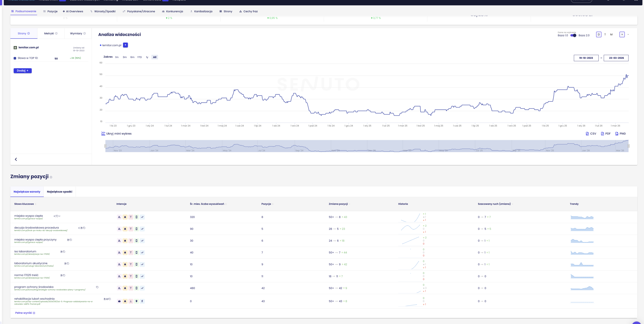Click the basket intent icon in rehabilitacja luboń wschodnia row
644x324 pixels.
[119, 301]
